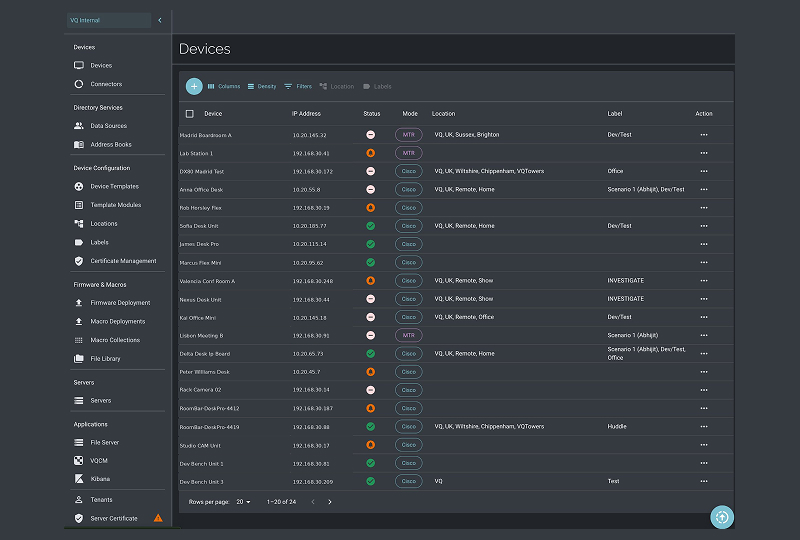800x540 pixels.
Task: Open Device Templates icon in sidebar
Action: click(79, 186)
